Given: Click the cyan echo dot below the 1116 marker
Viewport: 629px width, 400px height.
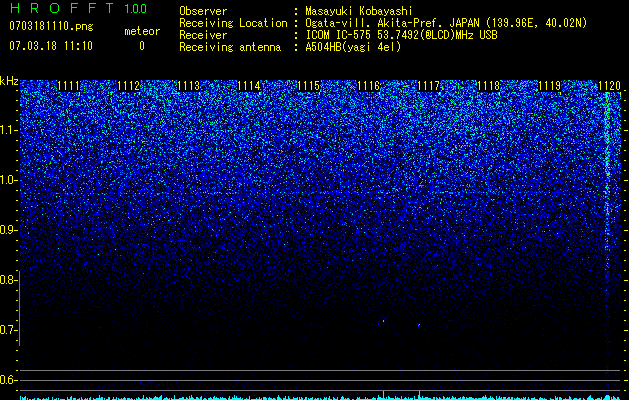Looking at the screenshot, I should coord(383,321).
